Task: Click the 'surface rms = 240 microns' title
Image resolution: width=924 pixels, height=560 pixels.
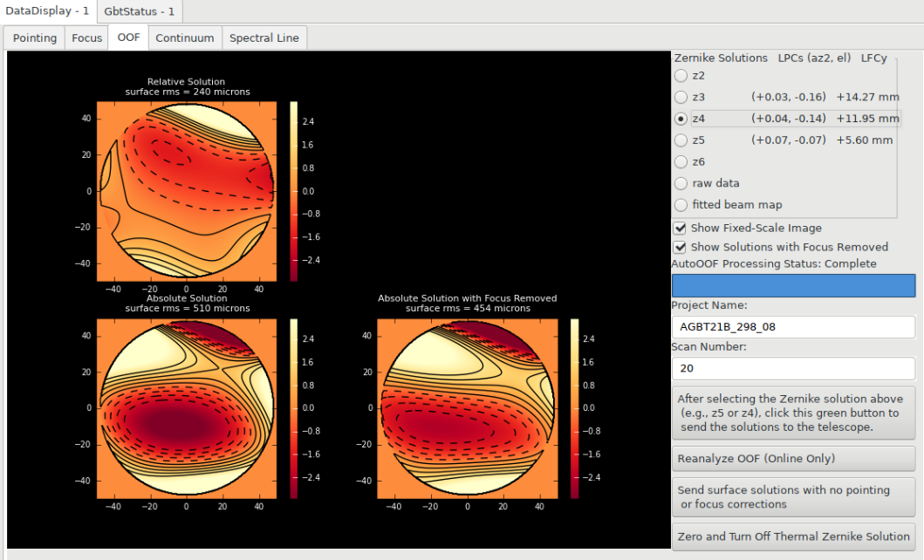Action: point(188,92)
